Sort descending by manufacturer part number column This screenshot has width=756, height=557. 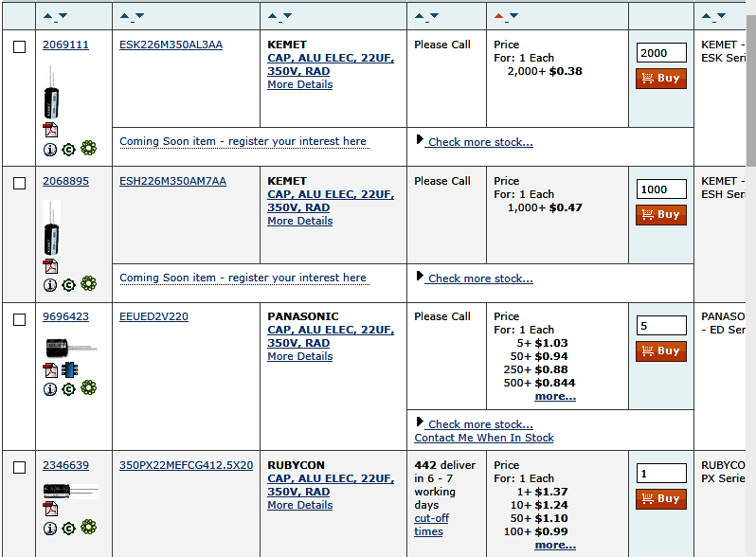[139, 16]
